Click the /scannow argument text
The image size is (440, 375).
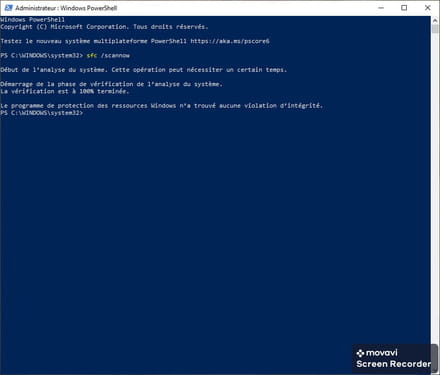(x=115, y=55)
